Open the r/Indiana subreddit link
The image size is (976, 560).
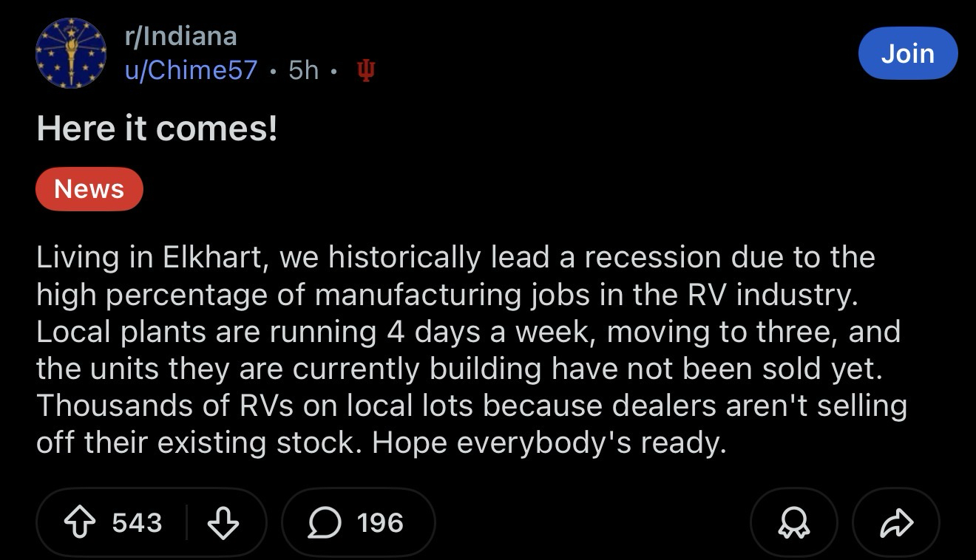(180, 35)
